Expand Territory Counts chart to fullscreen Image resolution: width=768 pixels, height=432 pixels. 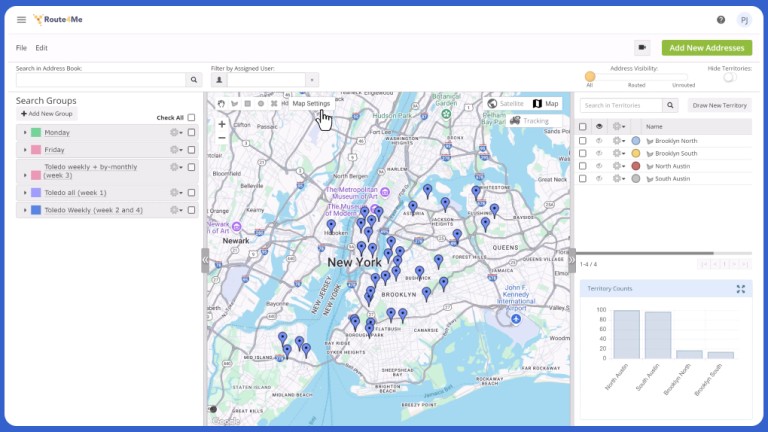point(741,289)
